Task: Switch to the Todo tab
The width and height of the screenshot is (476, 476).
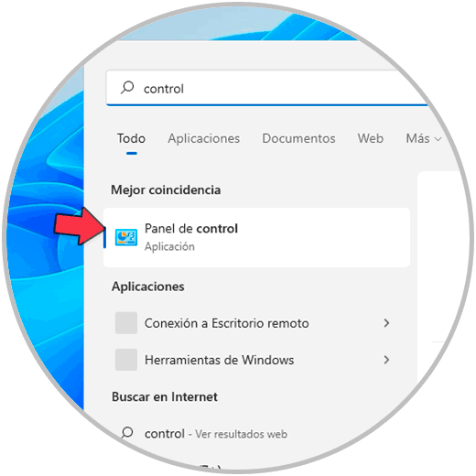Action: pyautogui.click(x=131, y=139)
